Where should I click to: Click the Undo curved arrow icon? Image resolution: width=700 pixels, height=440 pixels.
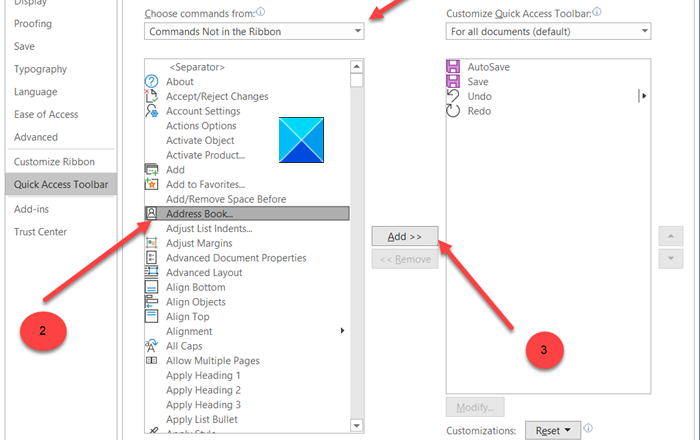pyautogui.click(x=453, y=96)
